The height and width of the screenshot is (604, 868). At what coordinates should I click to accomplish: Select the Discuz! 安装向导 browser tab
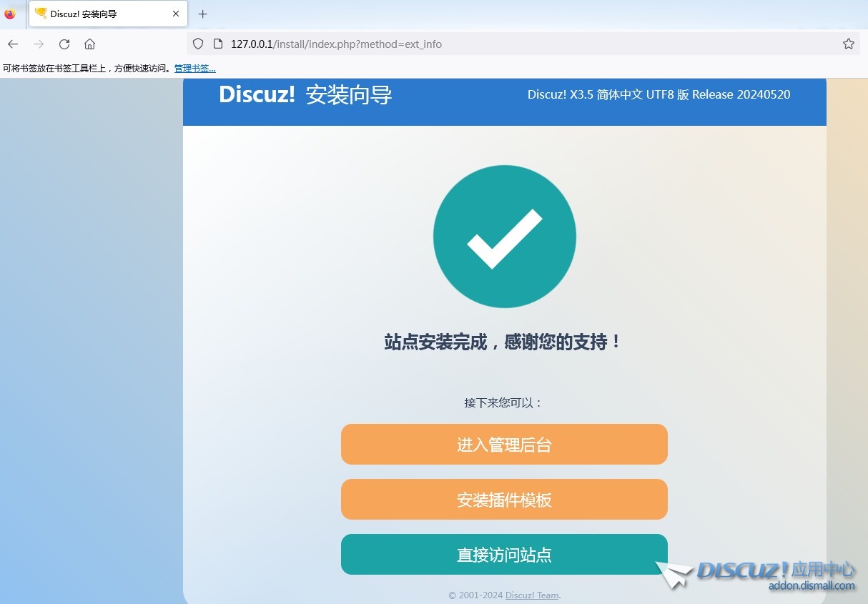100,14
